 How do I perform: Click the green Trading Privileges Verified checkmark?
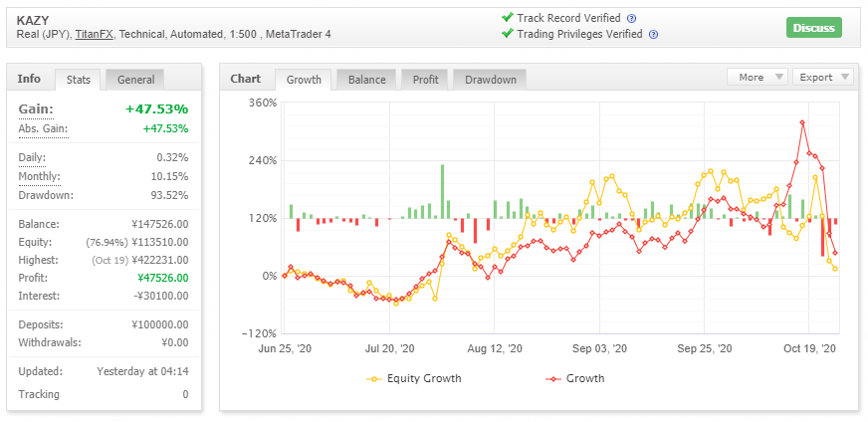(507, 34)
